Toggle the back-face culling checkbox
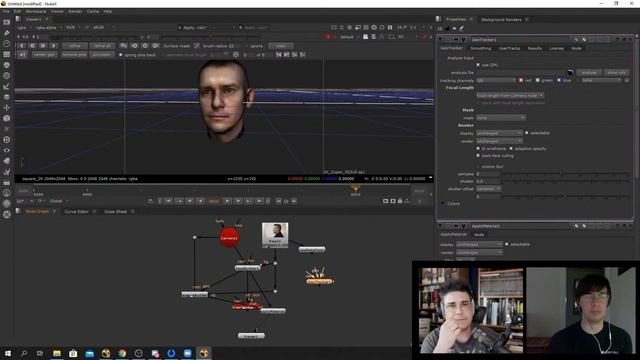Image resolution: width=640 pixels, height=360 pixels. tap(478, 156)
